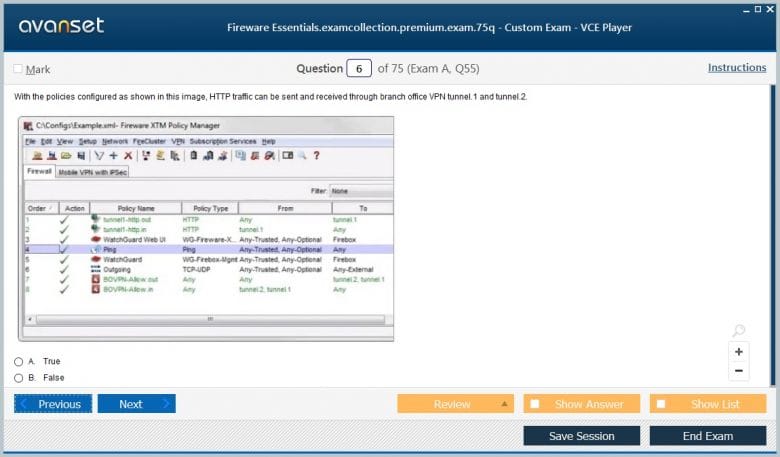Click the policy filter funnel-shaped toolbar icon
This screenshot has height=457, width=780.
coord(99,156)
